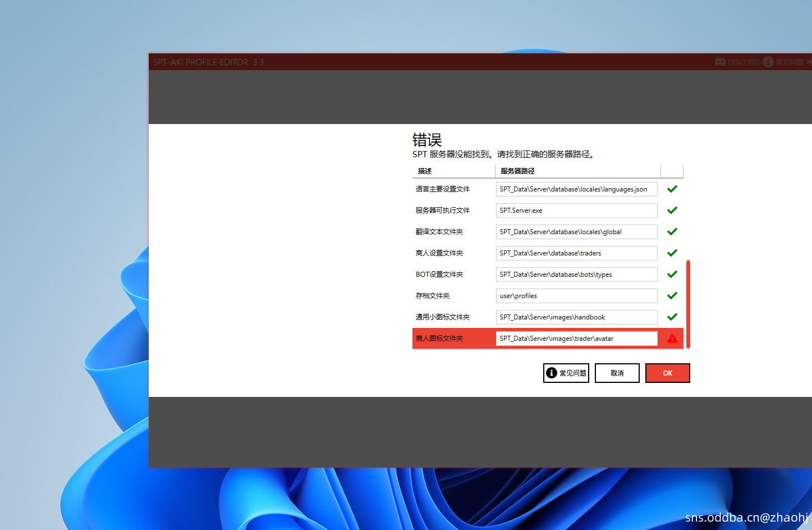This screenshot has width=812, height=530.
Task: Click the green checkmark on the 服务器可执行文件 row
Action: tap(672, 211)
